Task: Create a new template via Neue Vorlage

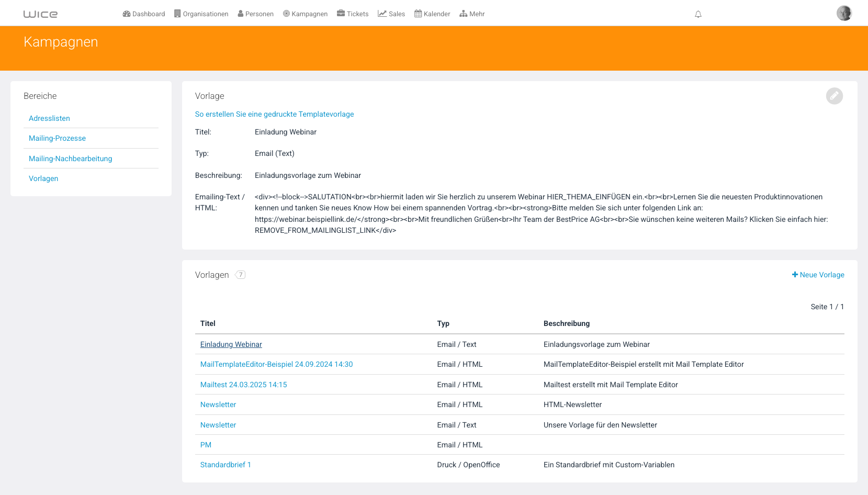Action: click(x=818, y=275)
